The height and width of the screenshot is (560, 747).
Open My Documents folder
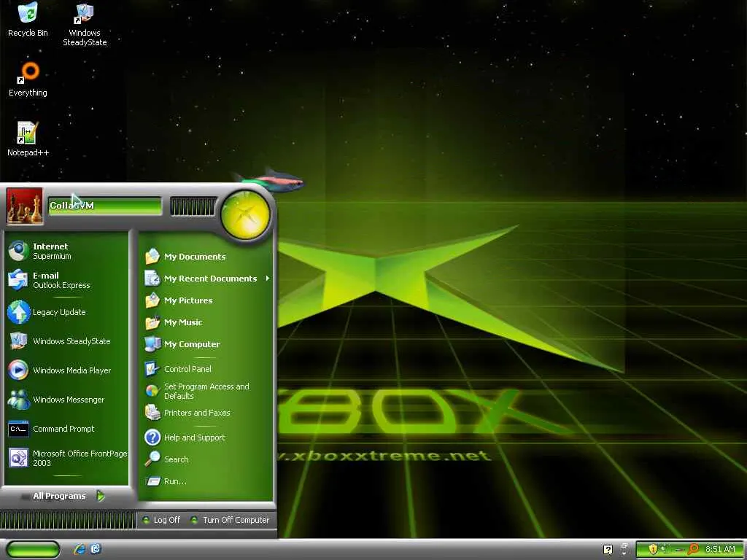point(207,257)
